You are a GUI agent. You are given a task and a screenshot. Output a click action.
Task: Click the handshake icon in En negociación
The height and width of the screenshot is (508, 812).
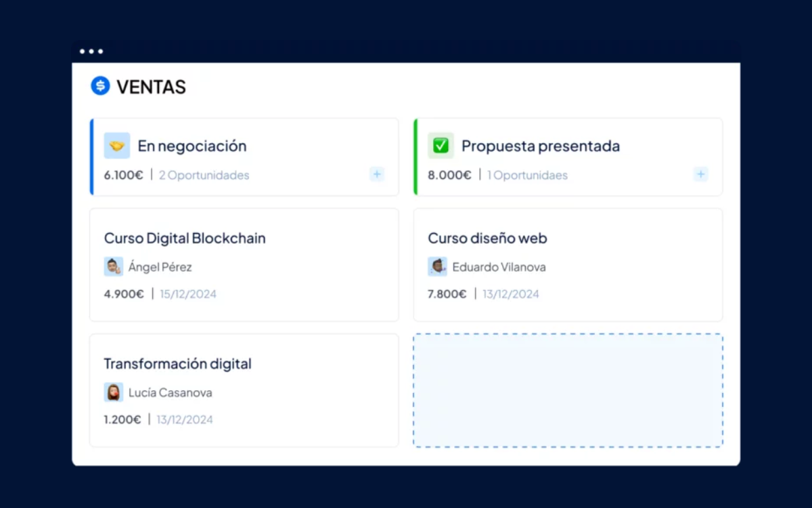click(x=116, y=146)
